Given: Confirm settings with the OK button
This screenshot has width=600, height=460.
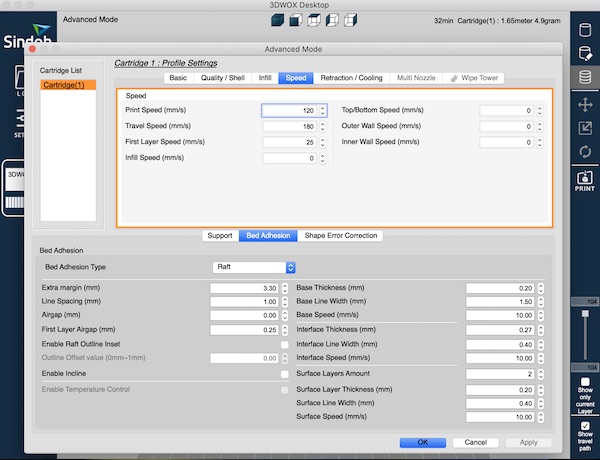Looking at the screenshot, I should point(423,442).
